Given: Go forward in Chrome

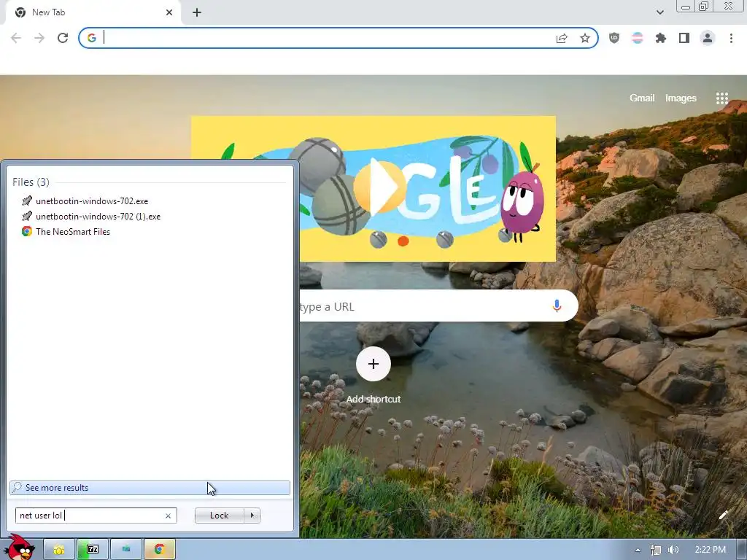Looking at the screenshot, I should (x=39, y=38).
